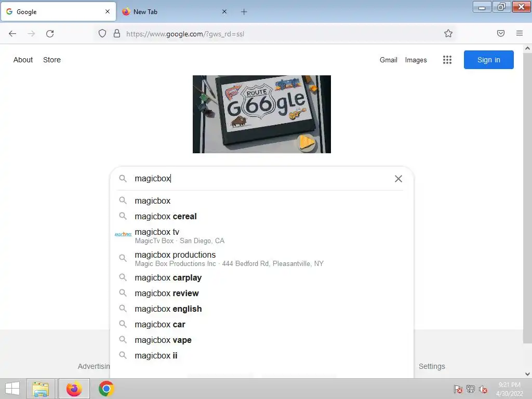Pick the magicbox english suggestion
Screen dimensions: 532x399
pos(262,309)
